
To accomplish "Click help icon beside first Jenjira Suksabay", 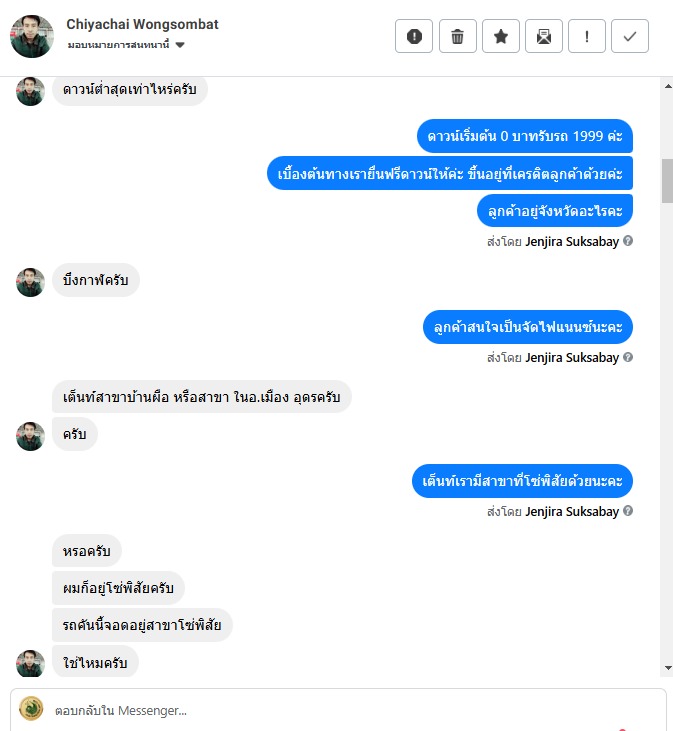I will point(628,241).
